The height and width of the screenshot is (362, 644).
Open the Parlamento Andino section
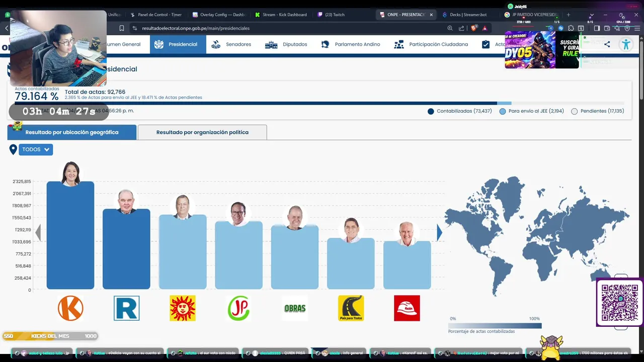point(351,44)
